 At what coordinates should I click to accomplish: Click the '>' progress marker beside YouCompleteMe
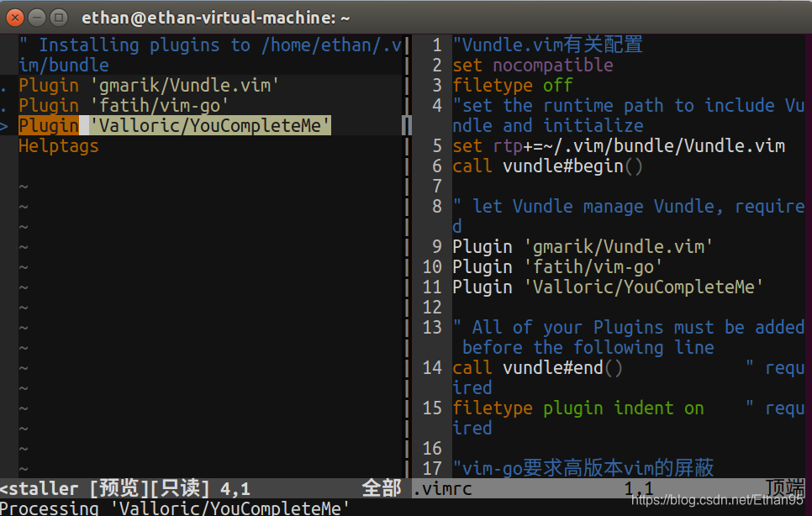[x=3, y=126]
